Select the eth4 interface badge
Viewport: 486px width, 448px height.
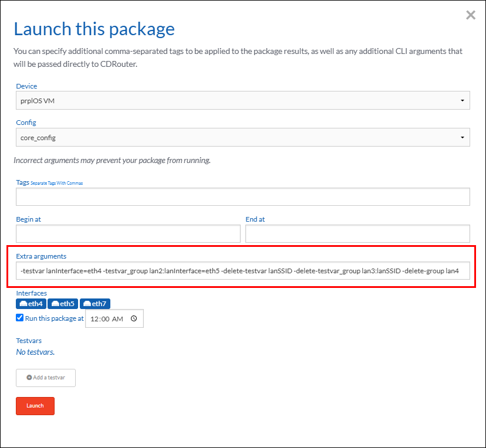tap(31, 304)
